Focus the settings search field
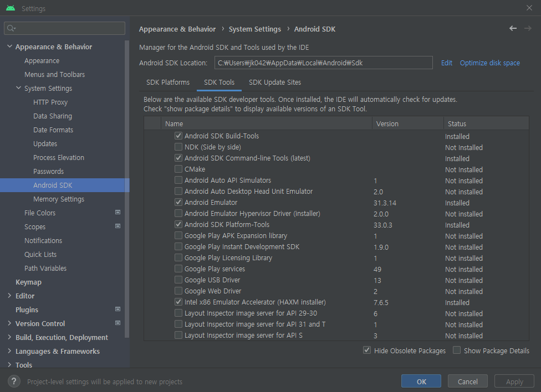 (x=64, y=28)
